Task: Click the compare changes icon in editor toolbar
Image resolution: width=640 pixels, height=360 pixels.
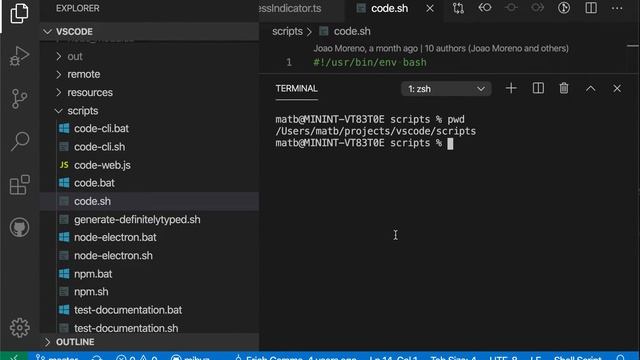Action: 458,8
